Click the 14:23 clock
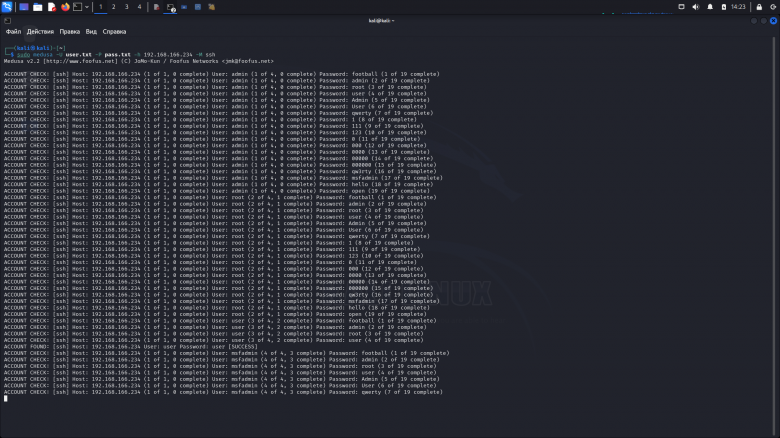The image size is (780, 438). [x=738, y=7]
